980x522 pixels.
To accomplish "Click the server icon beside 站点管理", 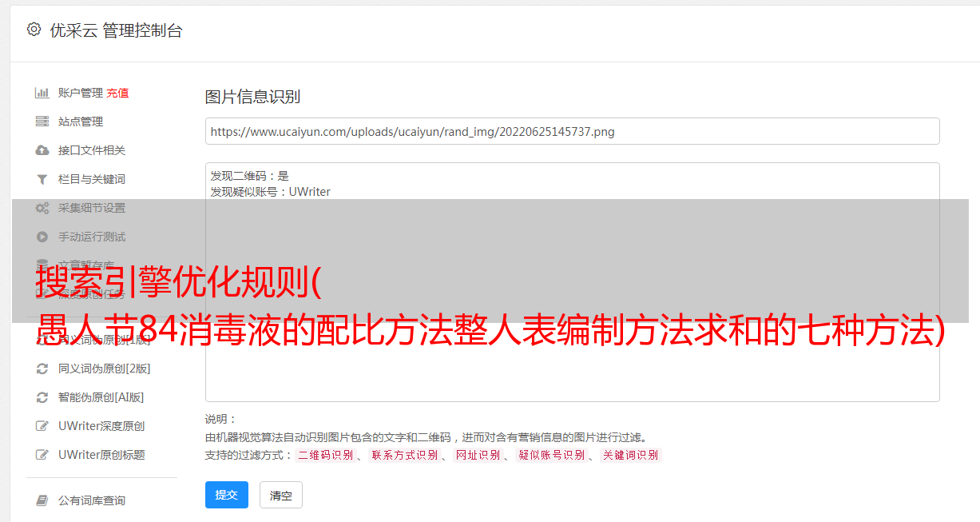I will 42,122.
